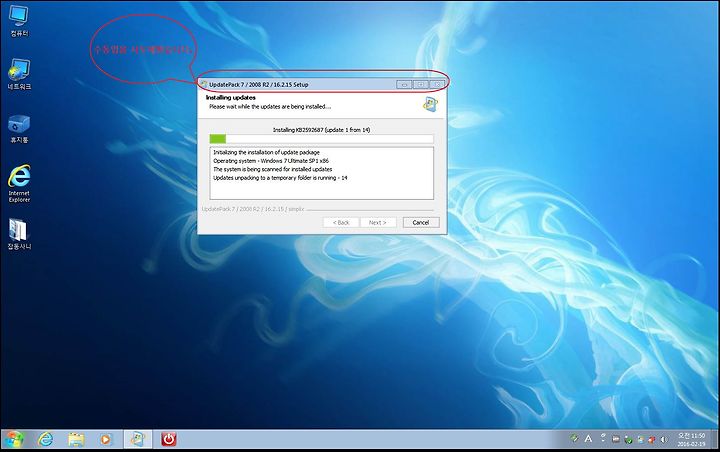Open Windows Media Player in taskbar

coord(106,440)
